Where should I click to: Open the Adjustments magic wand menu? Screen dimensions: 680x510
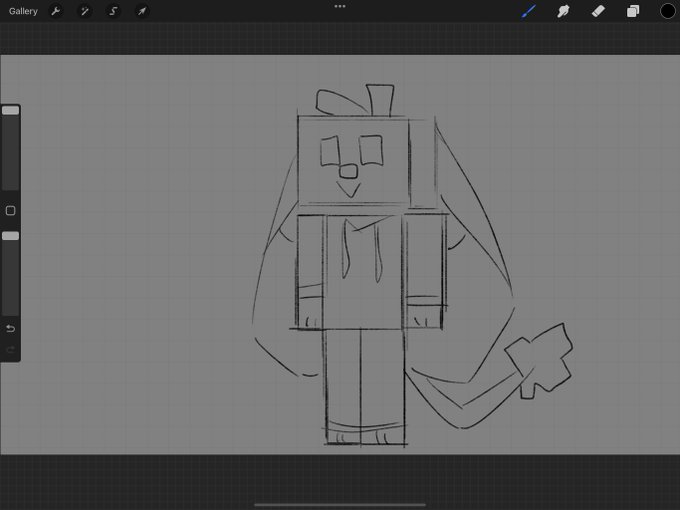tap(85, 11)
